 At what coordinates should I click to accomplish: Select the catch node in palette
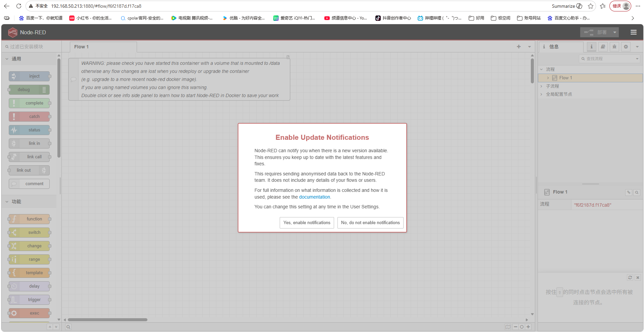(x=29, y=117)
